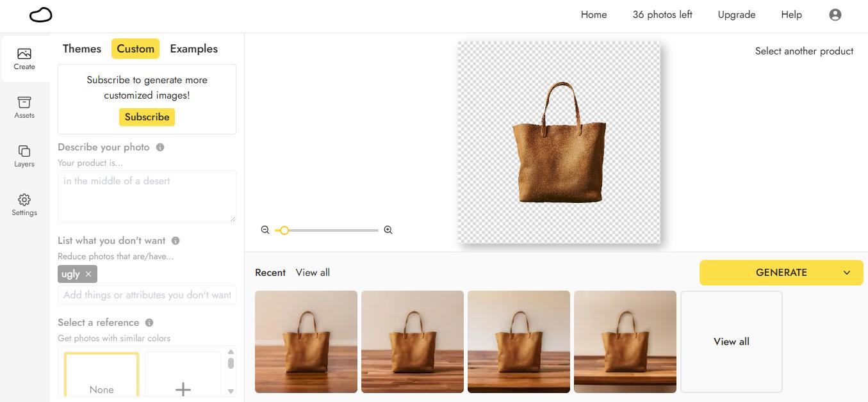Open Upgrade in top navigation
868x402 pixels.
(x=737, y=15)
